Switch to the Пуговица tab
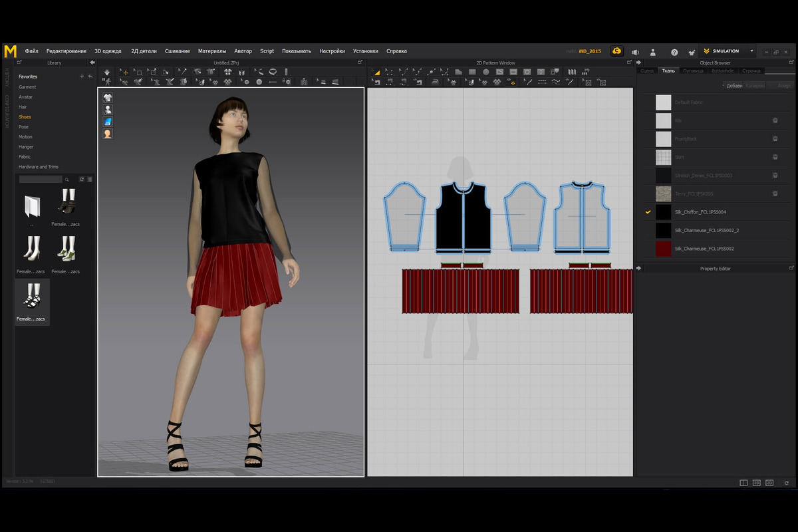The width and height of the screenshot is (798, 532). pos(693,70)
